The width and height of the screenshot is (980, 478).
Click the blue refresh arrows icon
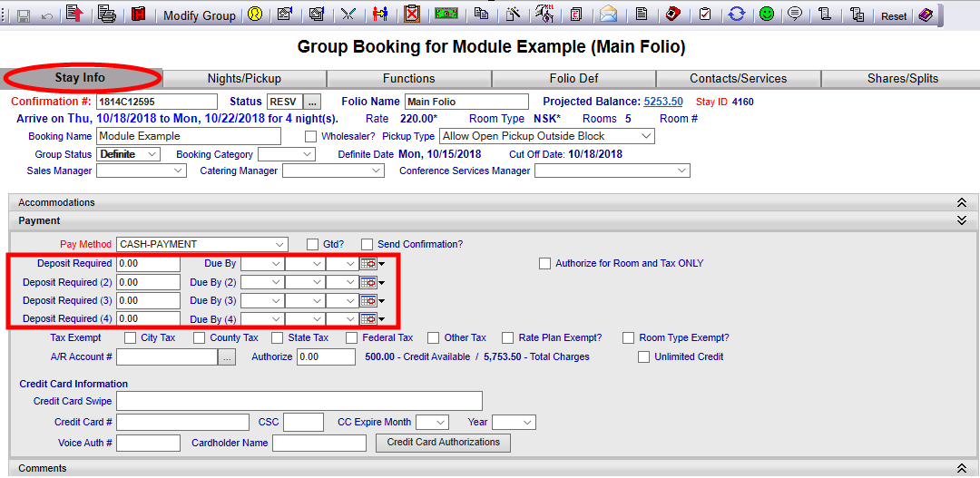737,15
